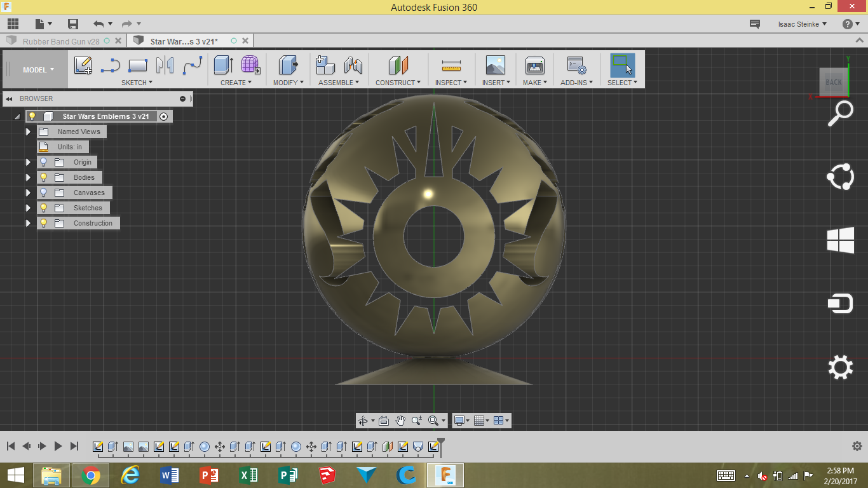Jump to the end of timeline
Viewport: 868px width, 488px height.
(x=74, y=446)
